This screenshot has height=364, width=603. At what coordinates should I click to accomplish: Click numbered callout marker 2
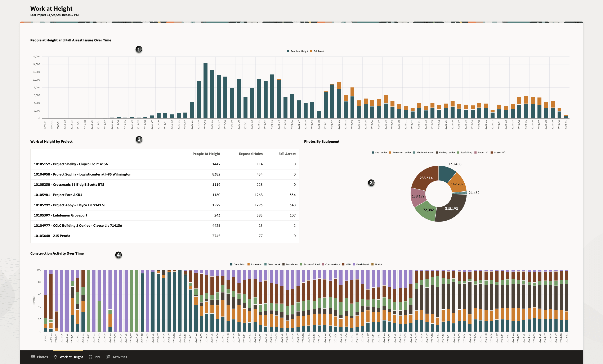click(x=139, y=139)
